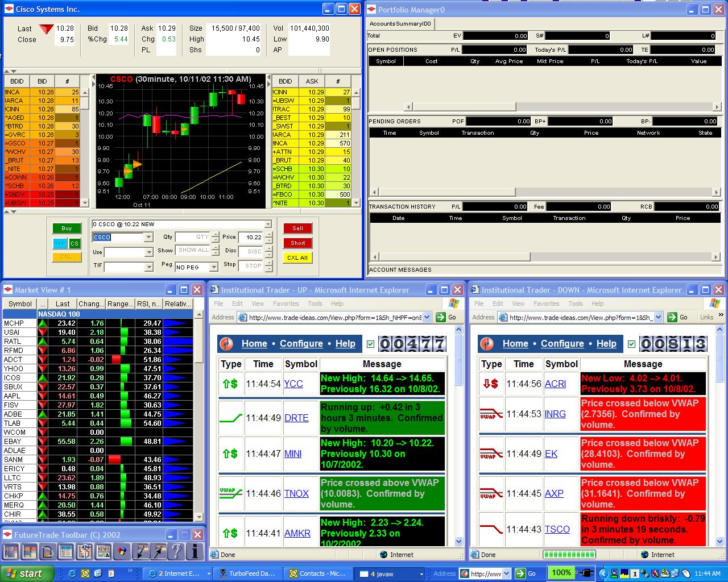This screenshot has height=582, width=728.
Task: Click the colored balls icon in FutureTrade Toolbar
Action: [x=121, y=551]
